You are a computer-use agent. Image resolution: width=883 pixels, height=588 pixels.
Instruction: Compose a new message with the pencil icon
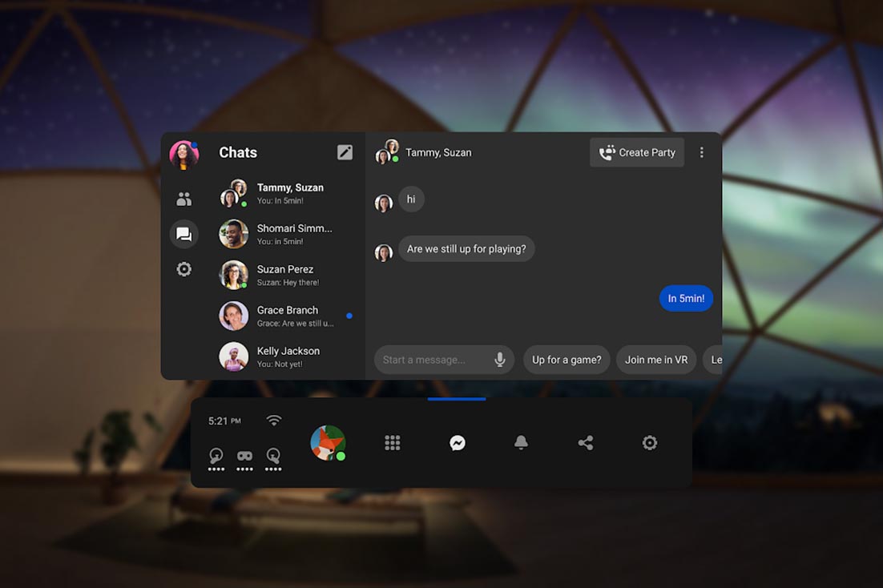345,151
